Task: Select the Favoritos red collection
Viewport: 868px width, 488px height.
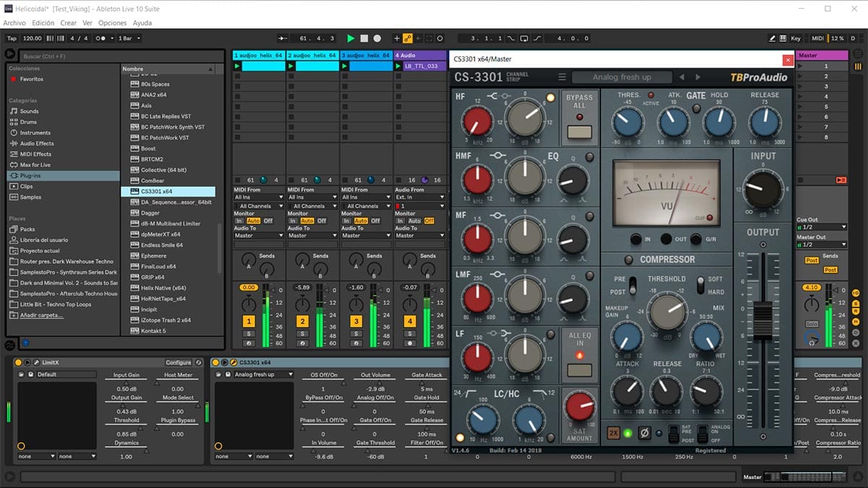Action: pyautogui.click(x=31, y=79)
